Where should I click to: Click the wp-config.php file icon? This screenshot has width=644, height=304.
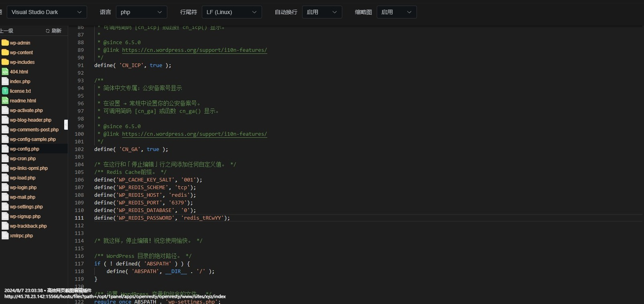[5, 149]
